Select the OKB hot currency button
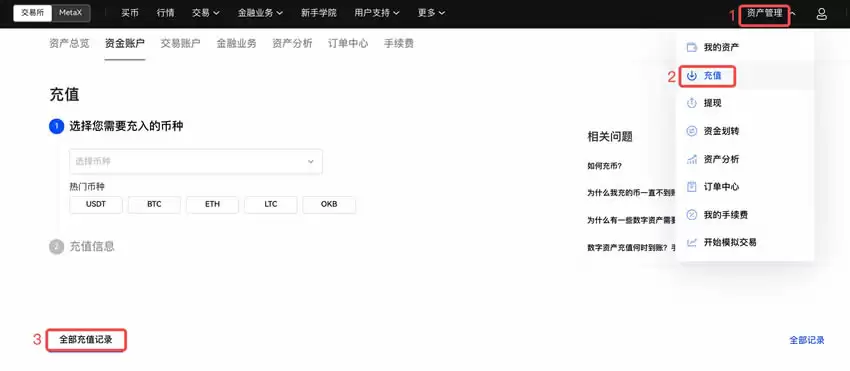This screenshot has width=850, height=371. tap(329, 205)
